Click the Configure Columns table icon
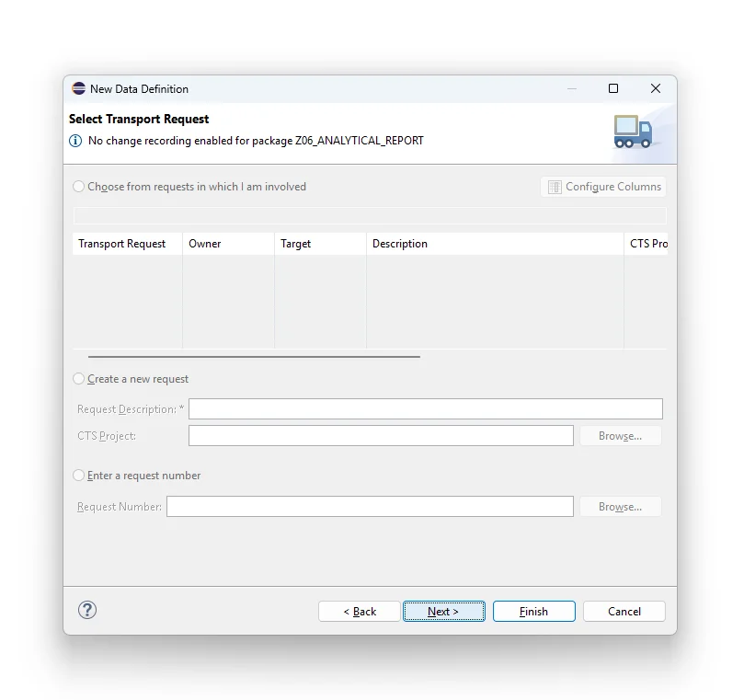744x700 pixels. tap(555, 187)
